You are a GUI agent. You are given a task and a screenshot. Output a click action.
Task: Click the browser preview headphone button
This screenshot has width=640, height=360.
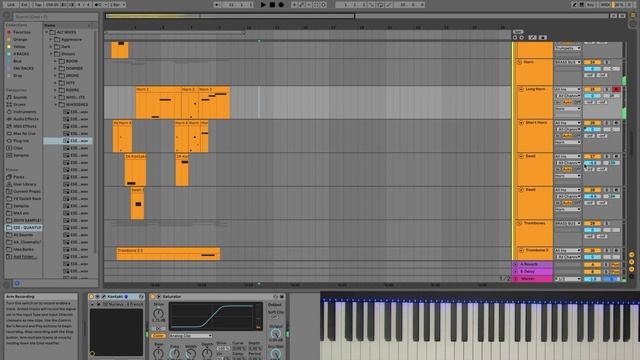17,283
